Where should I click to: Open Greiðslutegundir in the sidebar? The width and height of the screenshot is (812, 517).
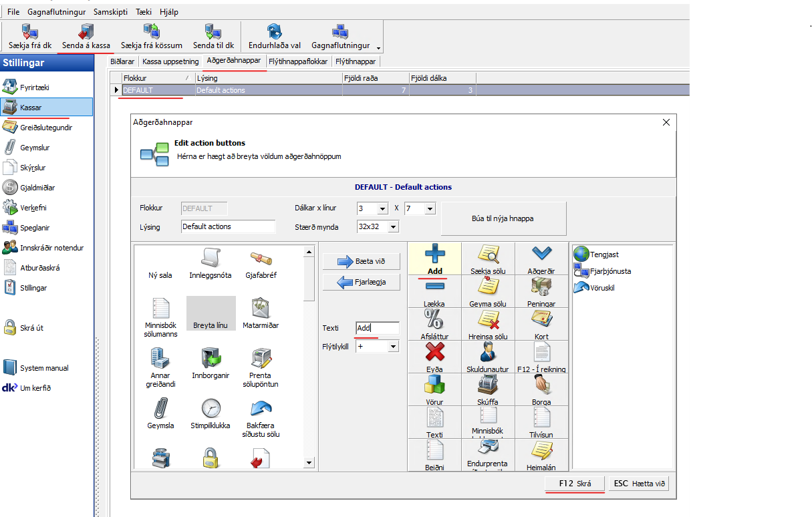pos(46,128)
